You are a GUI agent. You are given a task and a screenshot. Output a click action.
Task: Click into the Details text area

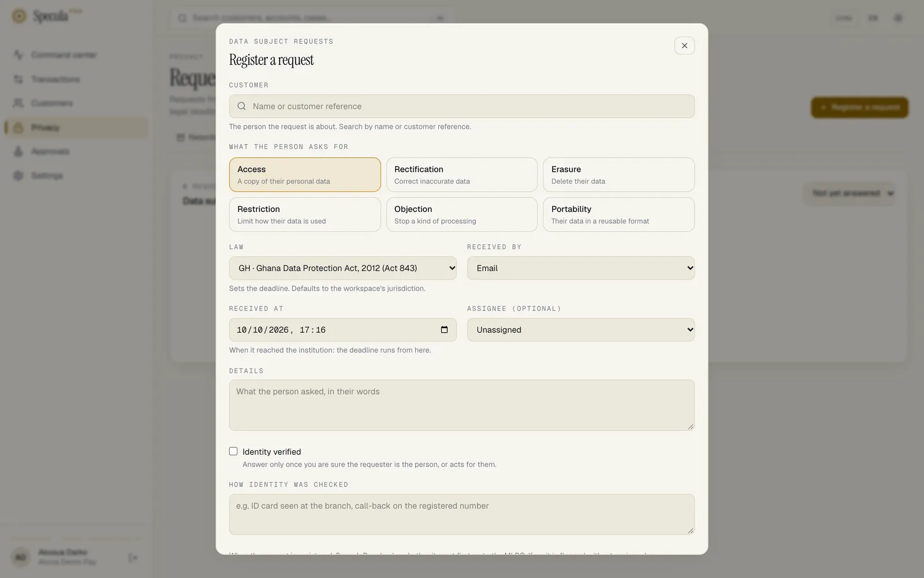coord(462,405)
